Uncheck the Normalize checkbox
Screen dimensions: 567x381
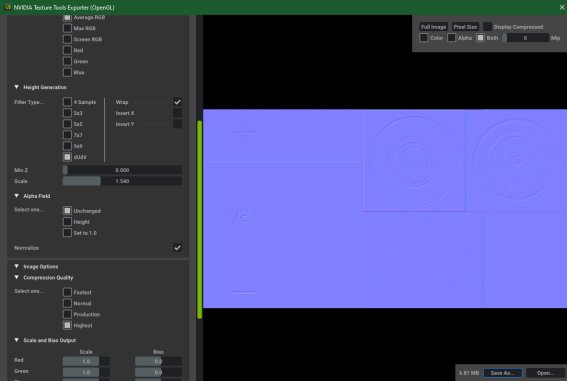[177, 248]
